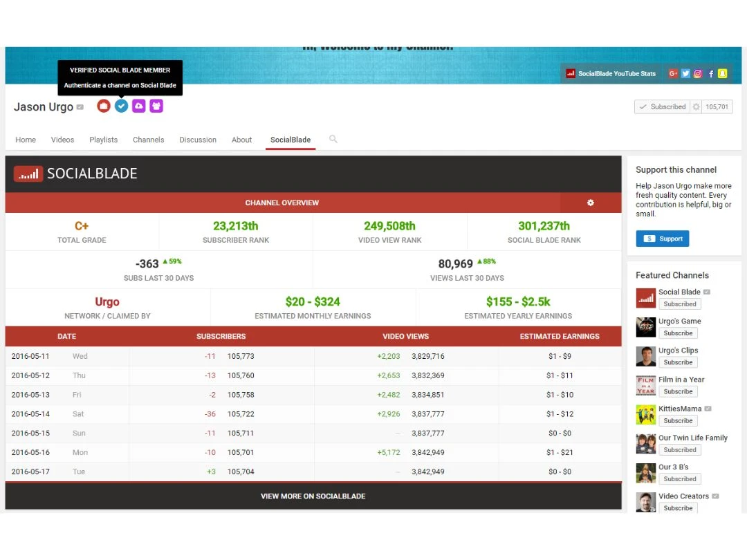Click the Google+ icon in the banner
Viewport: 747px width, 560px height.
click(x=672, y=73)
